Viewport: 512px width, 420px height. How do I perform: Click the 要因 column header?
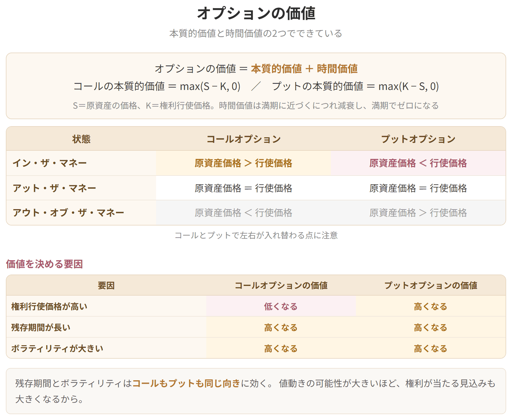pyautogui.click(x=106, y=285)
